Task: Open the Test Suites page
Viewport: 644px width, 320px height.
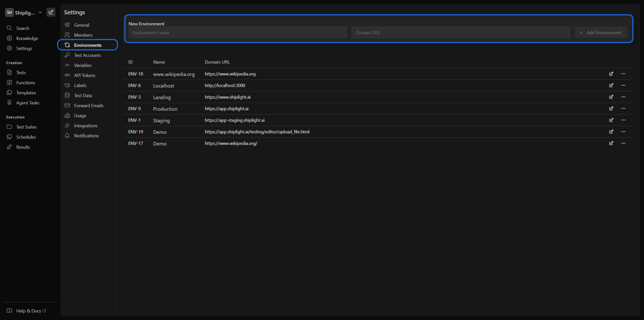Action: tap(26, 127)
